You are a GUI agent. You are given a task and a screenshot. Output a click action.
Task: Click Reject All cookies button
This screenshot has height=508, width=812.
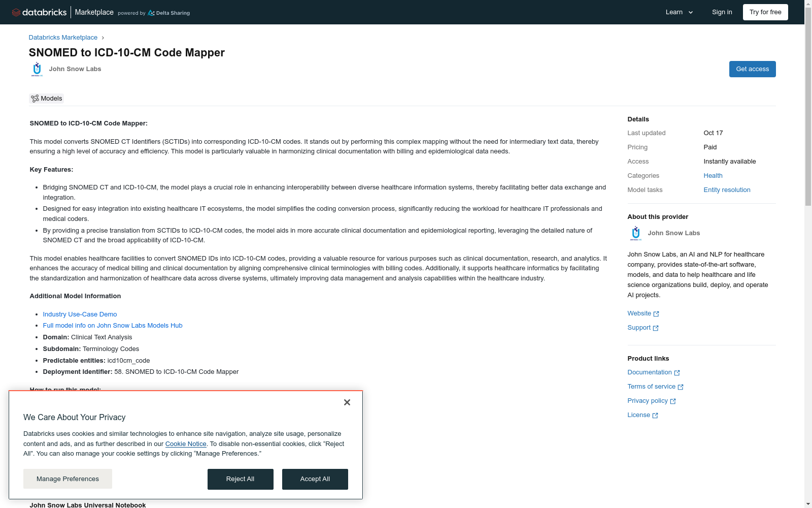pos(241,480)
